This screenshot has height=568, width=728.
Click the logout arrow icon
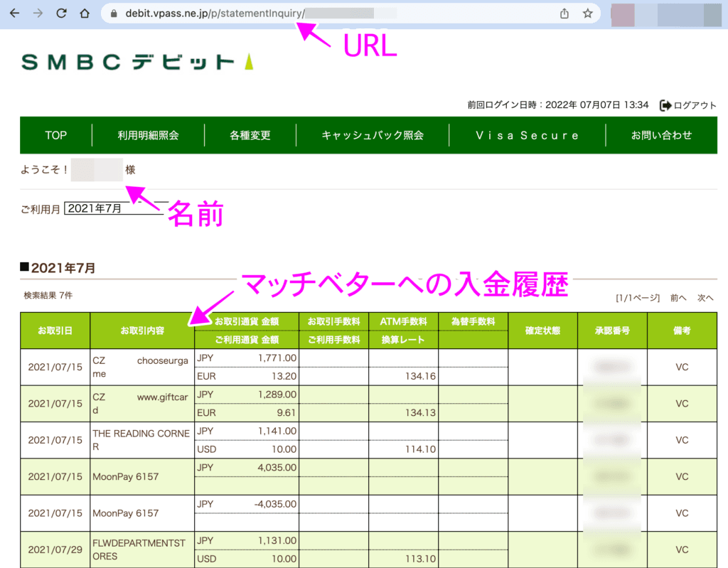665,105
